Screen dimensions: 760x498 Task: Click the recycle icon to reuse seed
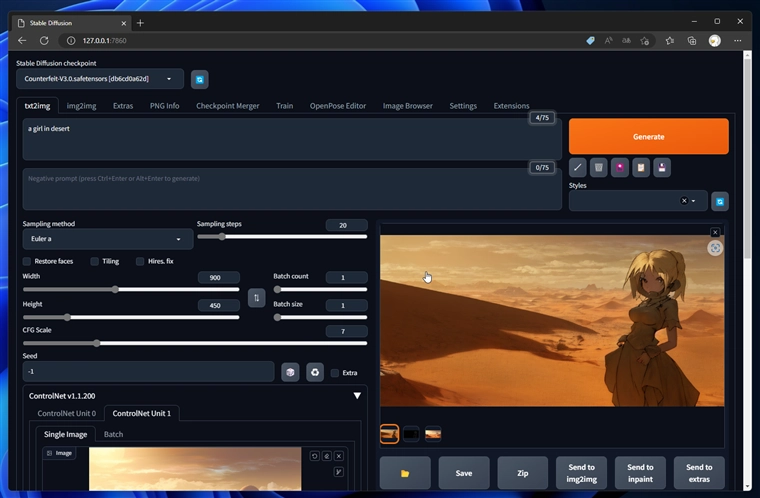tap(314, 372)
